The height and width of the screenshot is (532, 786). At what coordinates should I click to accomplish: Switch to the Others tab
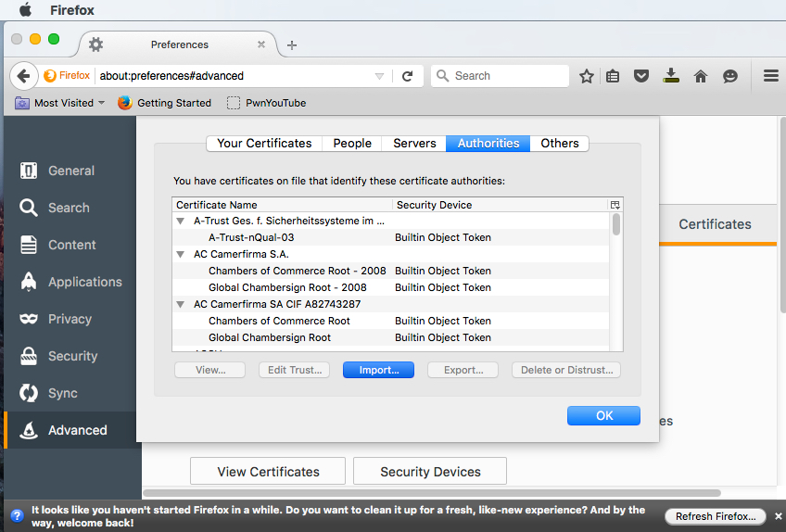coord(560,144)
